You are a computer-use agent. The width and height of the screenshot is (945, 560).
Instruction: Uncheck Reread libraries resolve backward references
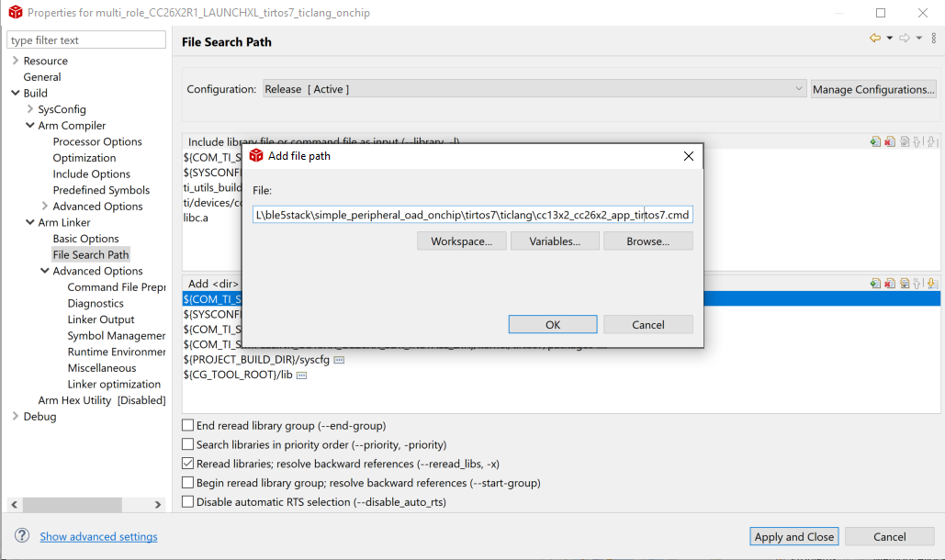click(x=188, y=464)
